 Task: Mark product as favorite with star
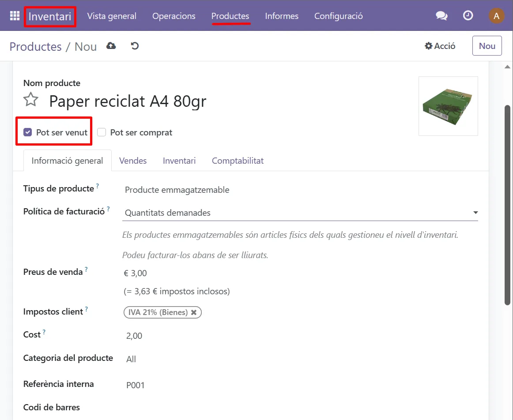click(31, 100)
